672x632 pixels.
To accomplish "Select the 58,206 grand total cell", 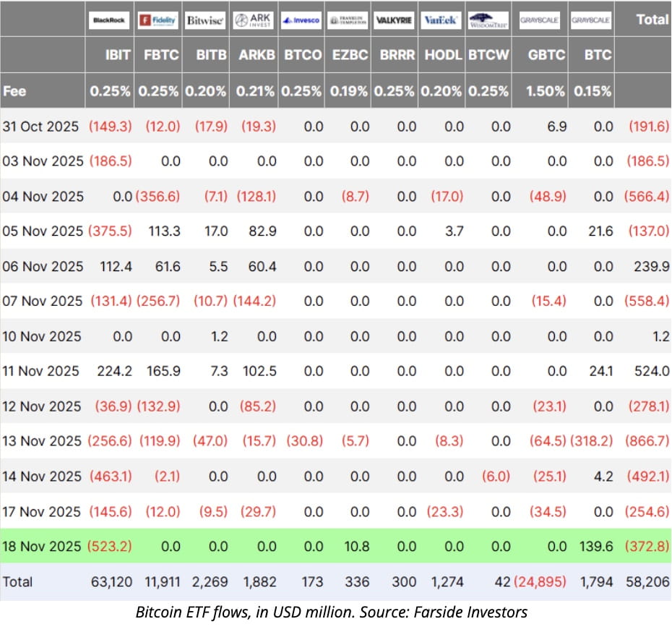I will (647, 581).
